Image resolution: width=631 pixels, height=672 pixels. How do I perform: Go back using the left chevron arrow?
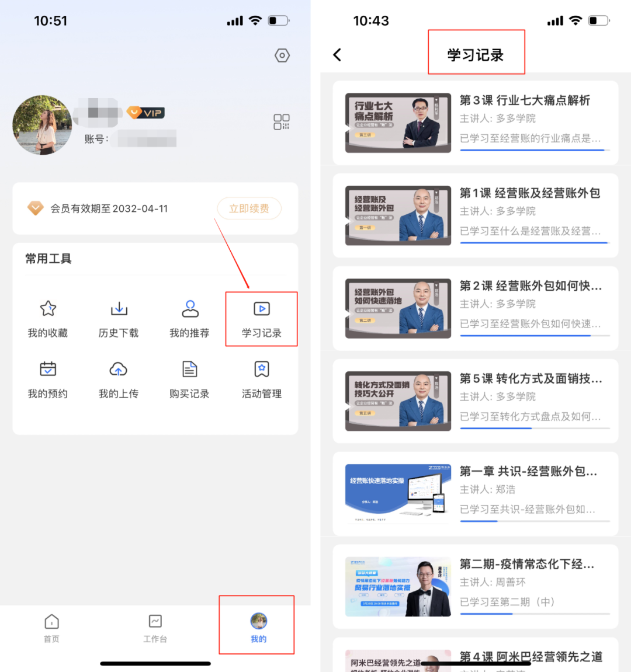[x=337, y=55]
